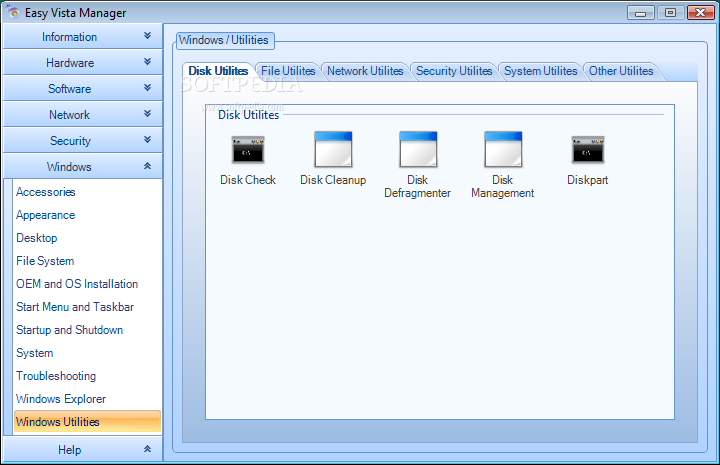Select the System Utilites tab
The height and width of the screenshot is (465, 720).
tap(540, 71)
